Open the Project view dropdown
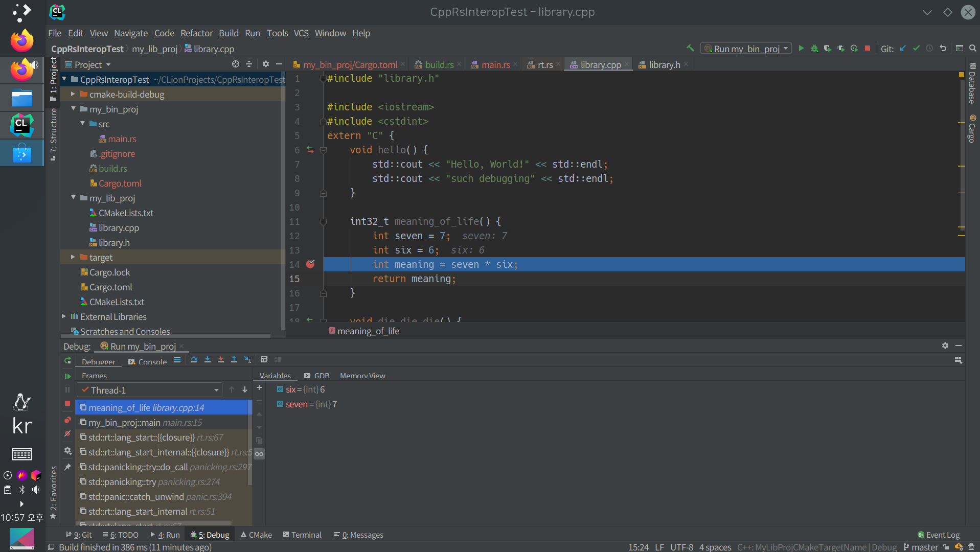The height and width of the screenshot is (552, 980). point(87,64)
